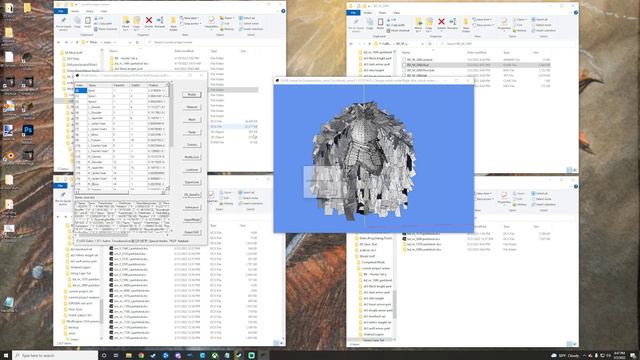Click Windows taskbar search box
This screenshot has width=640, height=360.
point(55,356)
